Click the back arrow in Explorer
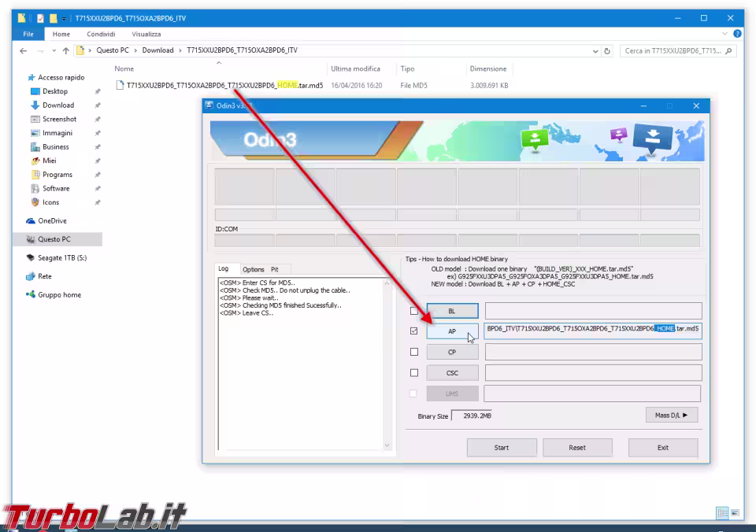This screenshot has width=756, height=532. coord(23,50)
